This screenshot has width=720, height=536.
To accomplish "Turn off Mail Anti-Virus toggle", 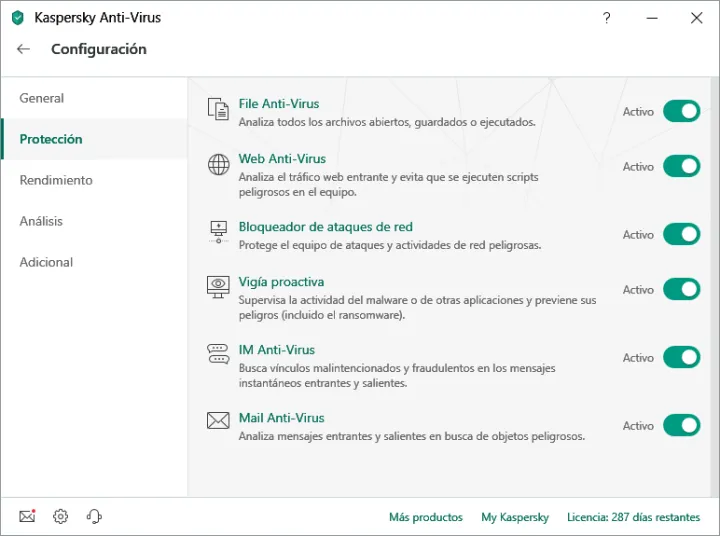I will 681,425.
